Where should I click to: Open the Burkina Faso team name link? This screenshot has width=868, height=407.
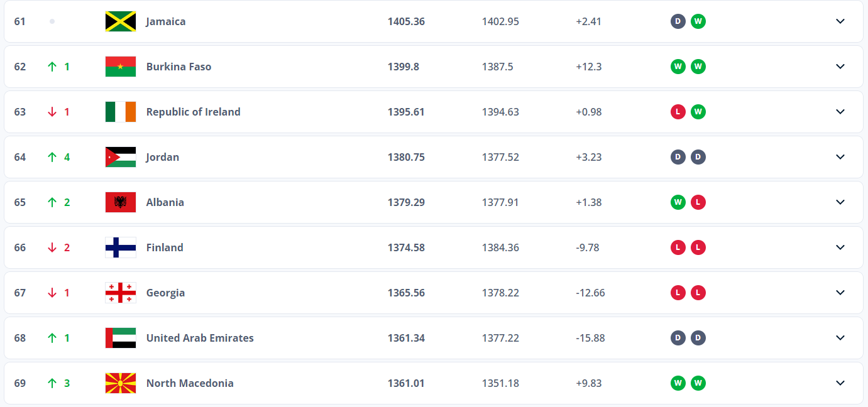179,67
